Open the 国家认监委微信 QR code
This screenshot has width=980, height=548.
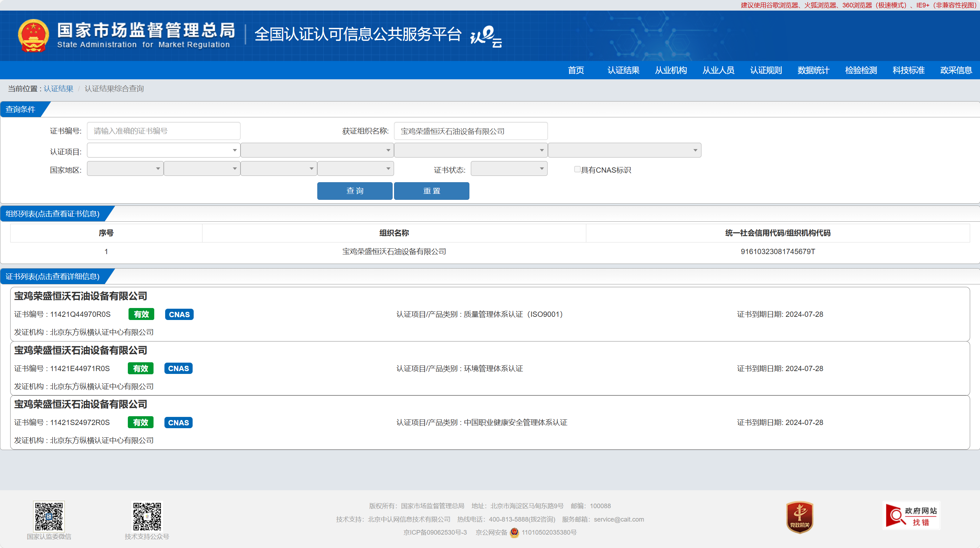[49, 516]
